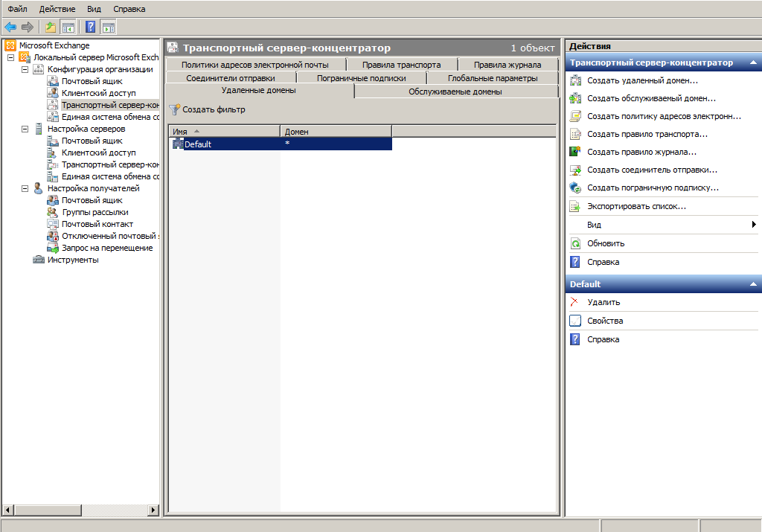This screenshot has height=532, width=762.
Task: Toggle the console tree pane toolbar icon
Action: pos(68,28)
